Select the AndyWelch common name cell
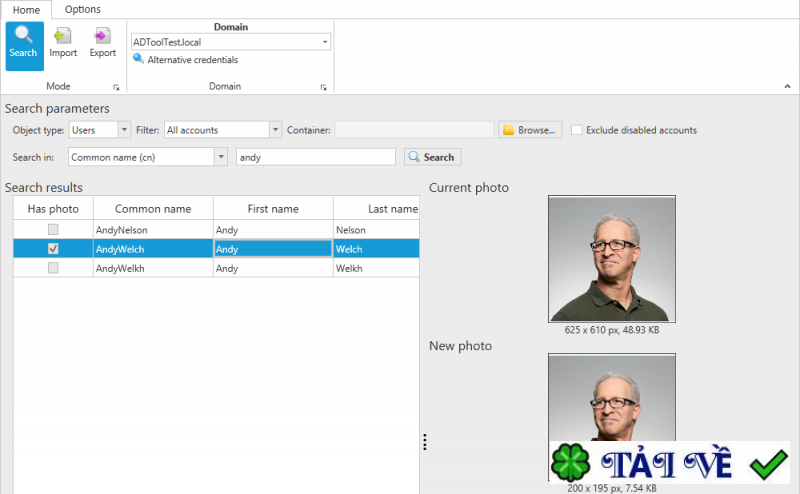The image size is (800, 494). coord(153,249)
